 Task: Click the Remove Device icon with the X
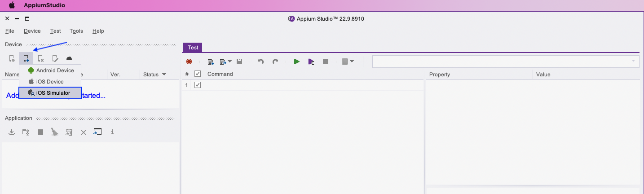tap(40, 58)
